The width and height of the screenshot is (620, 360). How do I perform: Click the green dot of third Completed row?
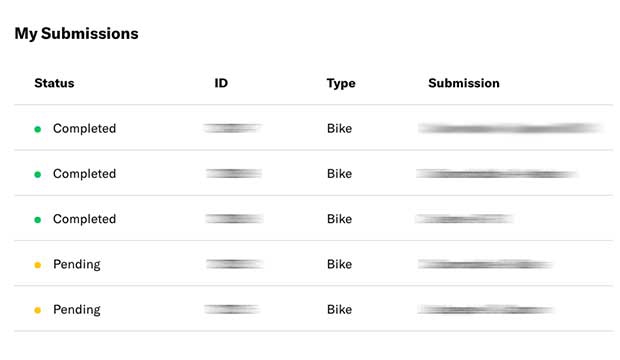(38, 220)
